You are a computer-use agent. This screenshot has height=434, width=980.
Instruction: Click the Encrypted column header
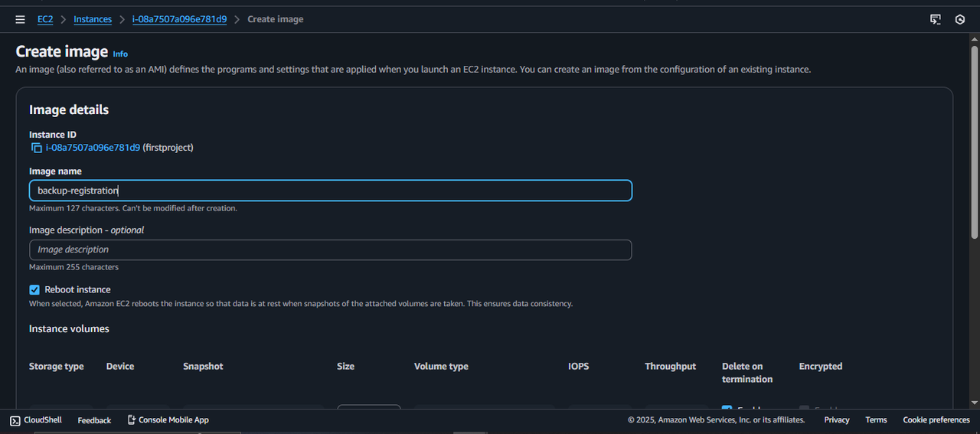[x=821, y=367]
